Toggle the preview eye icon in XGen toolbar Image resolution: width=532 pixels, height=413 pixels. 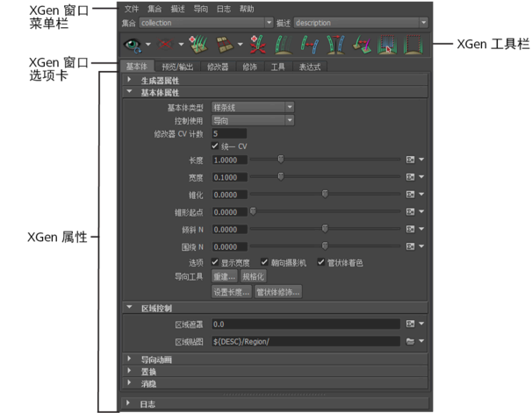(x=133, y=45)
